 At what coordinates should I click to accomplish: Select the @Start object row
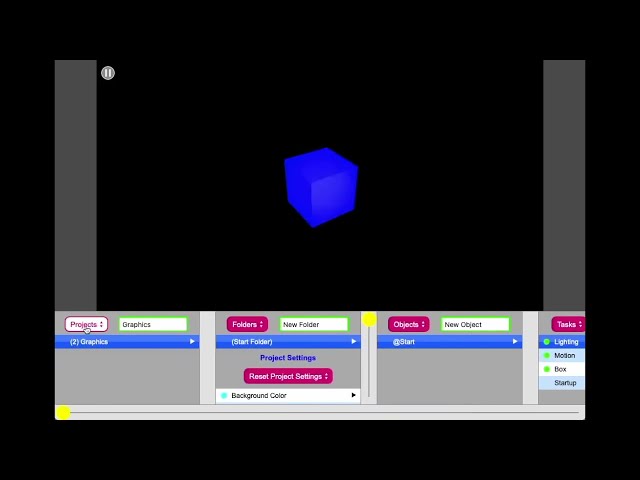click(x=449, y=342)
